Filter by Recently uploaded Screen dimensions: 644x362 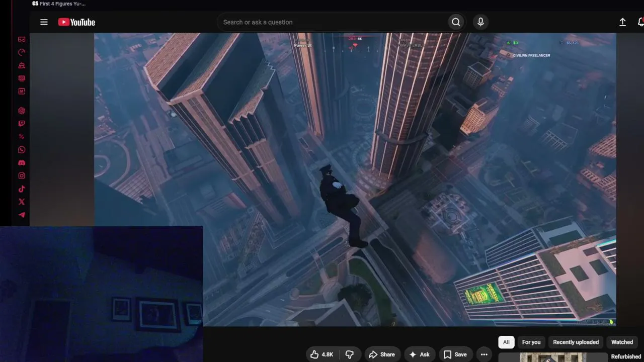[576, 342]
